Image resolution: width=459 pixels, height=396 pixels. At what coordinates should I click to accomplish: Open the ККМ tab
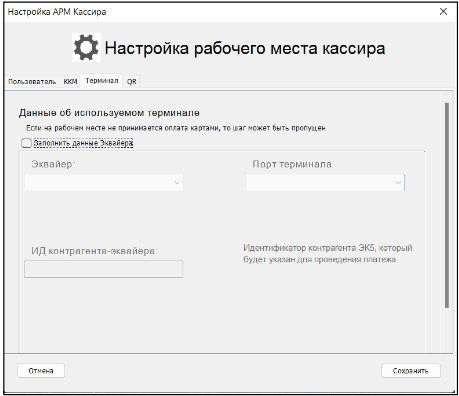(71, 81)
